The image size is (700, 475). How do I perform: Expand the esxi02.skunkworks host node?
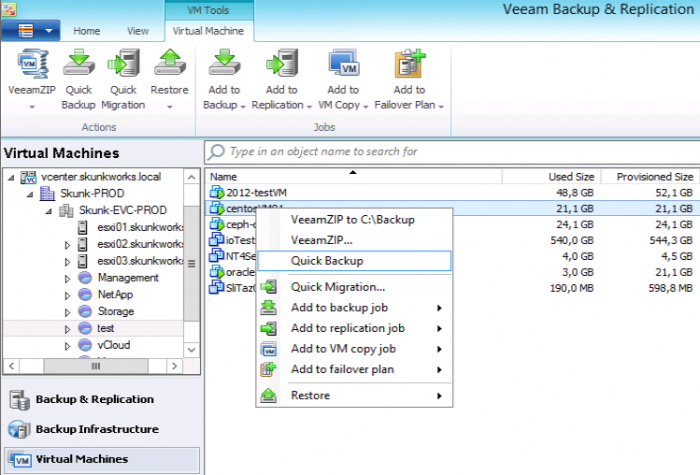67,245
